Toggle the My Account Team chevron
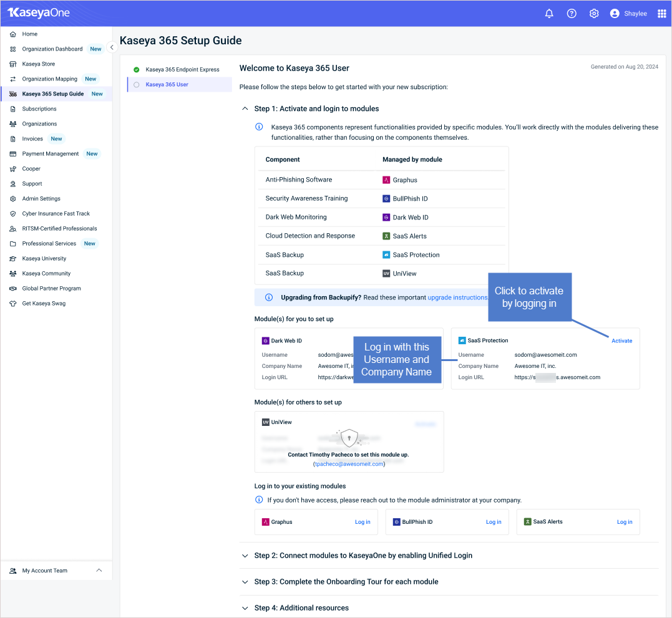The width and height of the screenshot is (672, 618). tap(99, 571)
